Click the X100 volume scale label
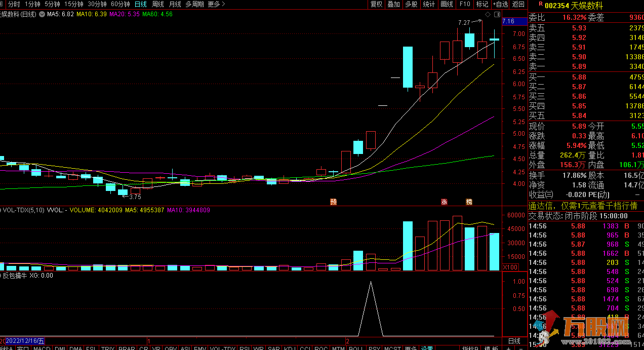 [x=510, y=267]
